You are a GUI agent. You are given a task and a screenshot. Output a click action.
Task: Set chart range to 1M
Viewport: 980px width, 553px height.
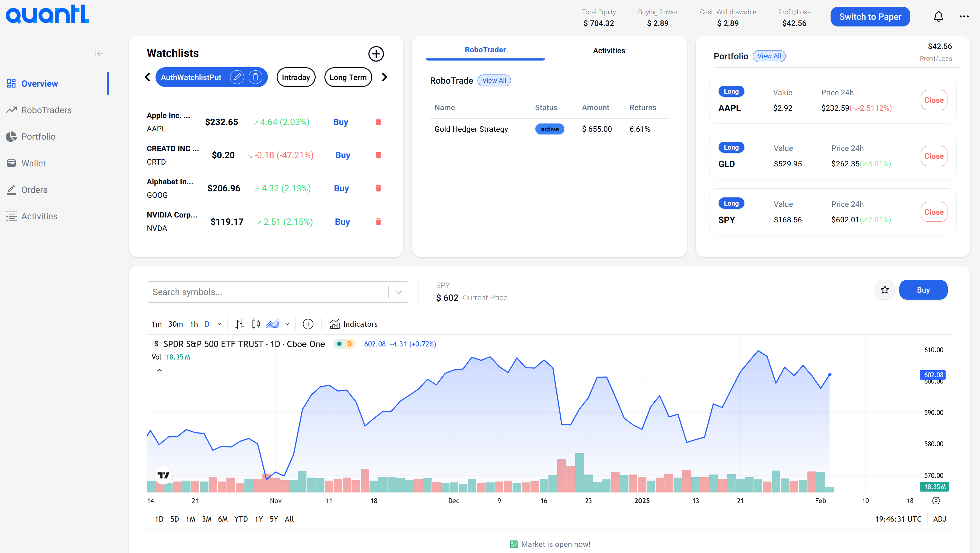pos(190,519)
